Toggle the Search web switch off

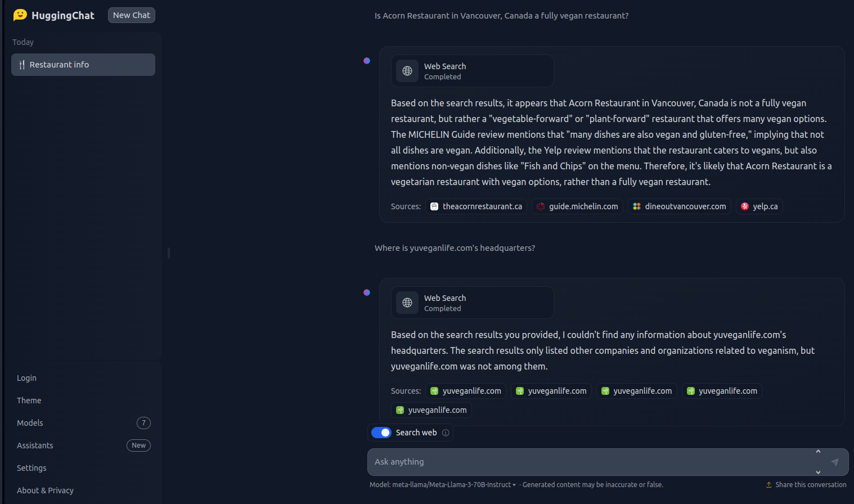coord(381,433)
